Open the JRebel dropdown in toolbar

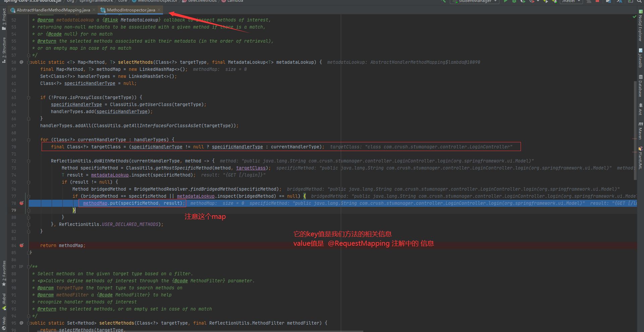click(571, 1)
